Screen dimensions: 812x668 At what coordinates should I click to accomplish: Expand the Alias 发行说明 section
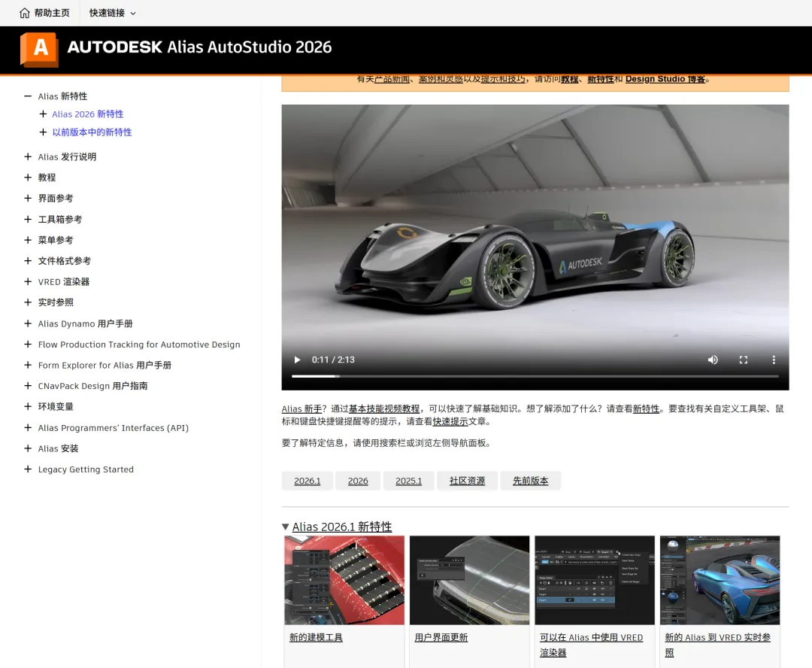28,156
